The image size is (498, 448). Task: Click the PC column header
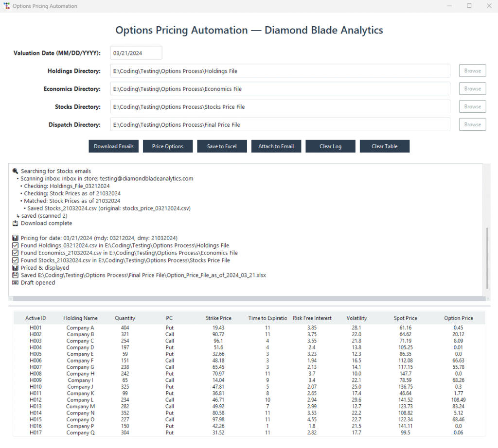(x=169, y=318)
